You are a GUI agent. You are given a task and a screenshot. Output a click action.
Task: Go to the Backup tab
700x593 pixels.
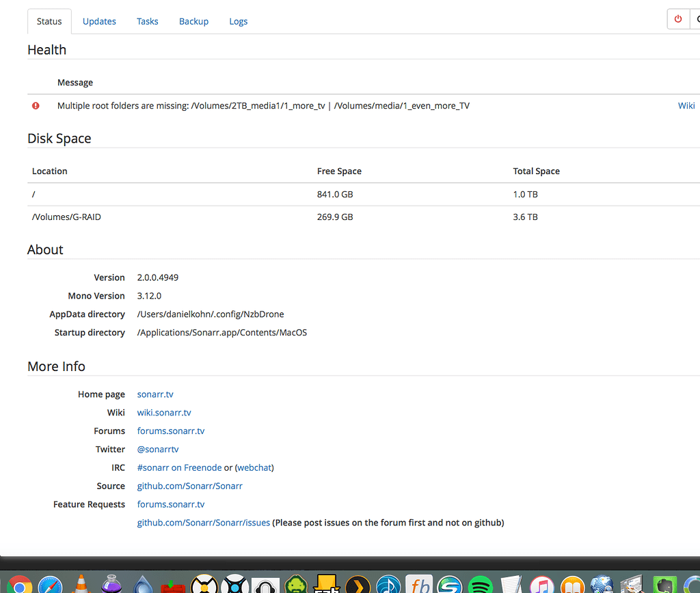point(193,21)
